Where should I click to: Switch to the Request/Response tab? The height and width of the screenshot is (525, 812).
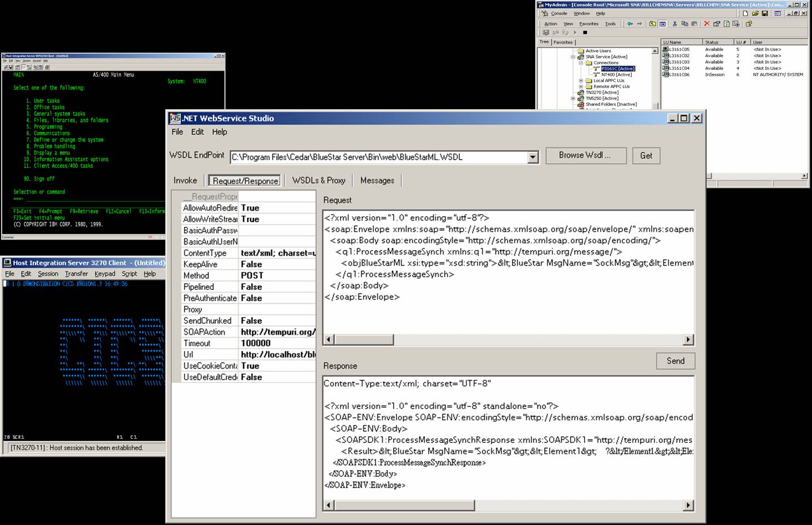coord(245,181)
